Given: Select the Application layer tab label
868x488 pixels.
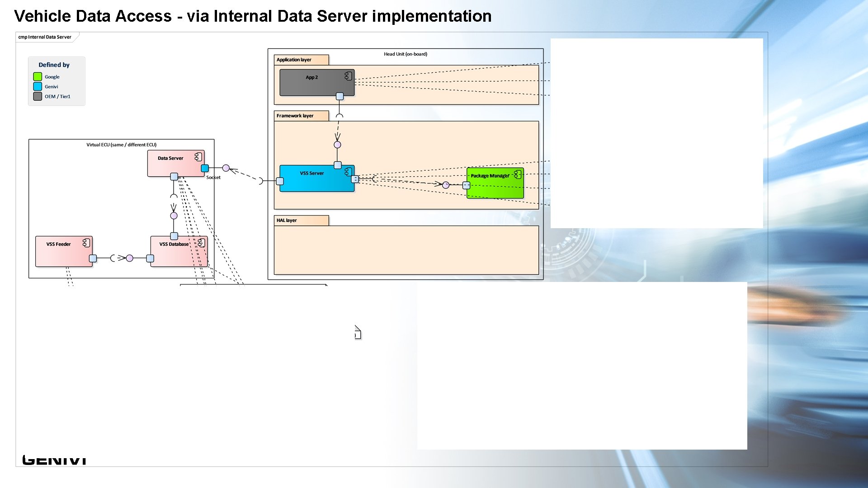Looking at the screenshot, I should coord(294,60).
